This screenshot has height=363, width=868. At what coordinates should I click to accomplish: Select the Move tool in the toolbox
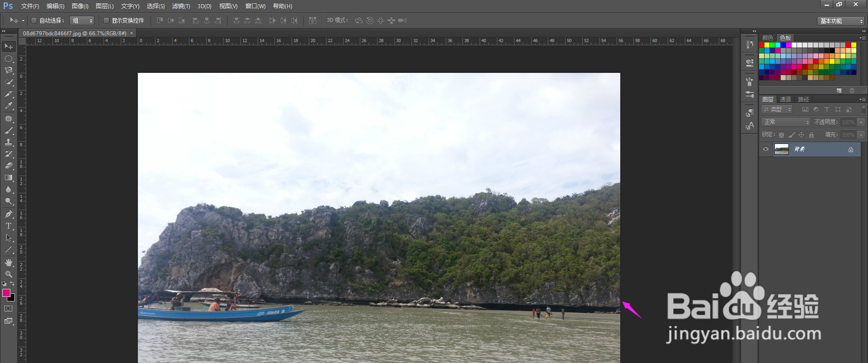[x=9, y=47]
